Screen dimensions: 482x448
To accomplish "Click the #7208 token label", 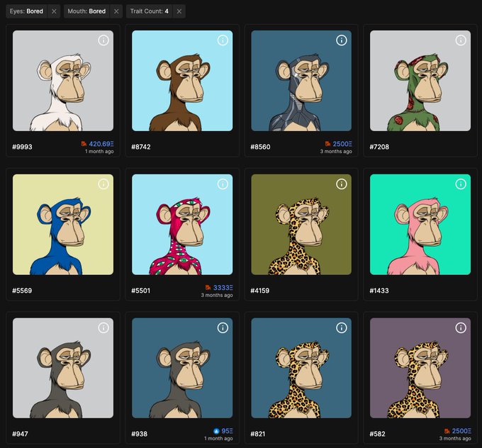I will [379, 147].
